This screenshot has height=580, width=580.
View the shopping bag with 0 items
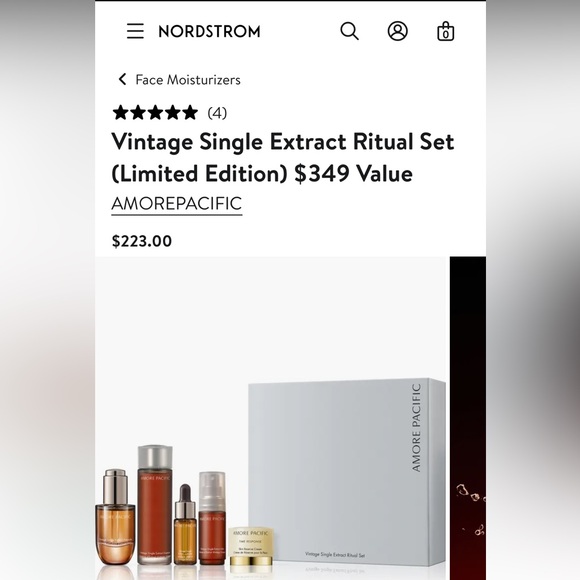click(446, 31)
